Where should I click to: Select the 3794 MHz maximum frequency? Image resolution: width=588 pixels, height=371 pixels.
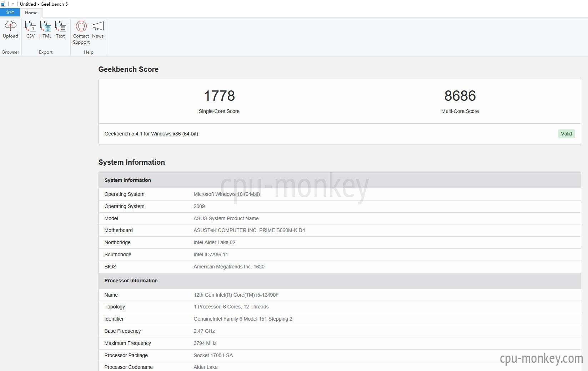coord(205,343)
